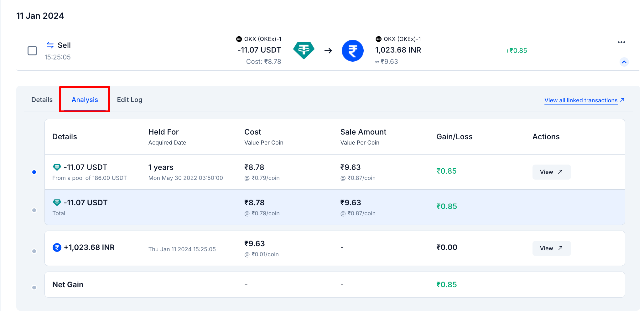Click the blue INR rupee coin icon

352,50
